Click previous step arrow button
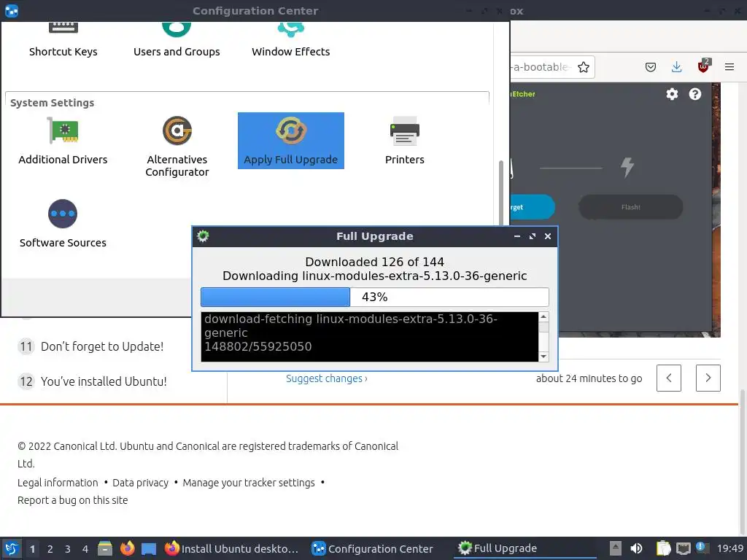Viewport: 747px width, 560px height. (x=668, y=378)
